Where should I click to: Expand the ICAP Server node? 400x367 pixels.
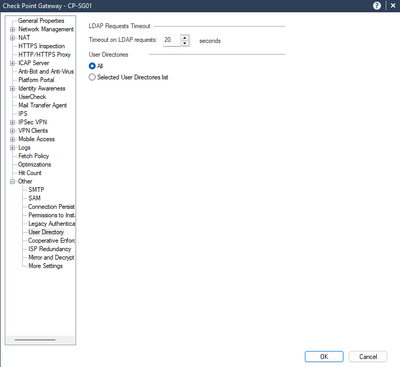12,63
